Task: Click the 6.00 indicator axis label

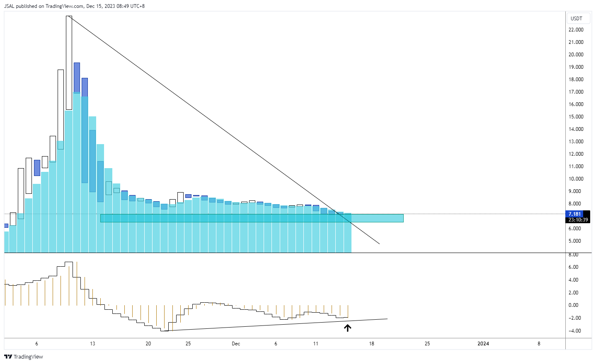Action: (x=574, y=267)
